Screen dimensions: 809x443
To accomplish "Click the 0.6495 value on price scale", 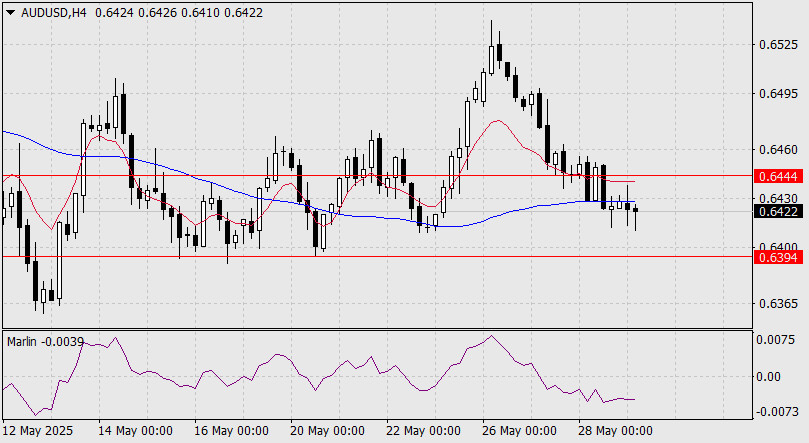I will click(778, 94).
